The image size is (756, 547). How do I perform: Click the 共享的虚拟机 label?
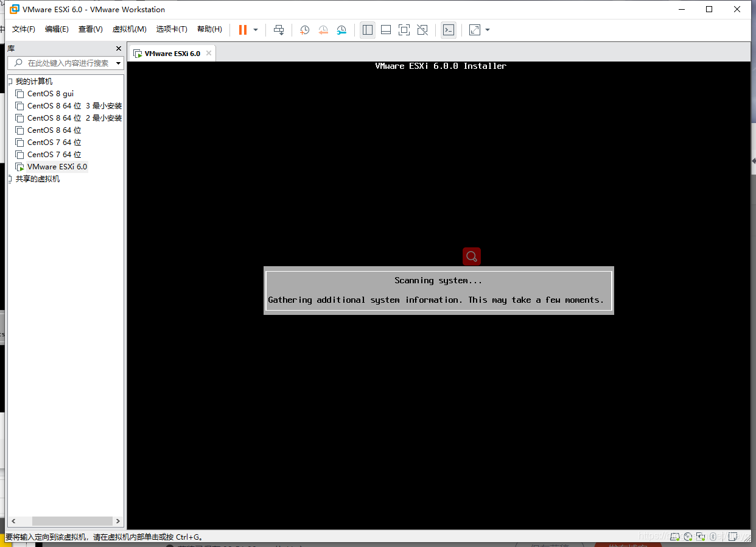click(x=38, y=179)
